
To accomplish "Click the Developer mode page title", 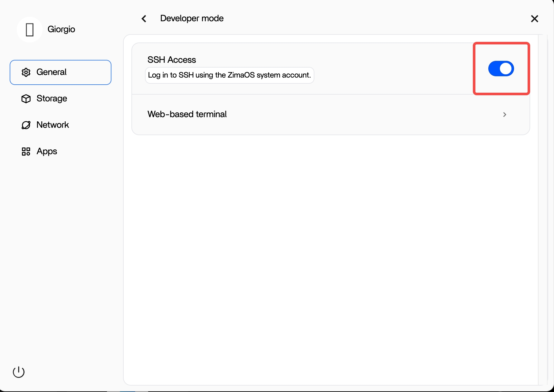I will 192,18.
